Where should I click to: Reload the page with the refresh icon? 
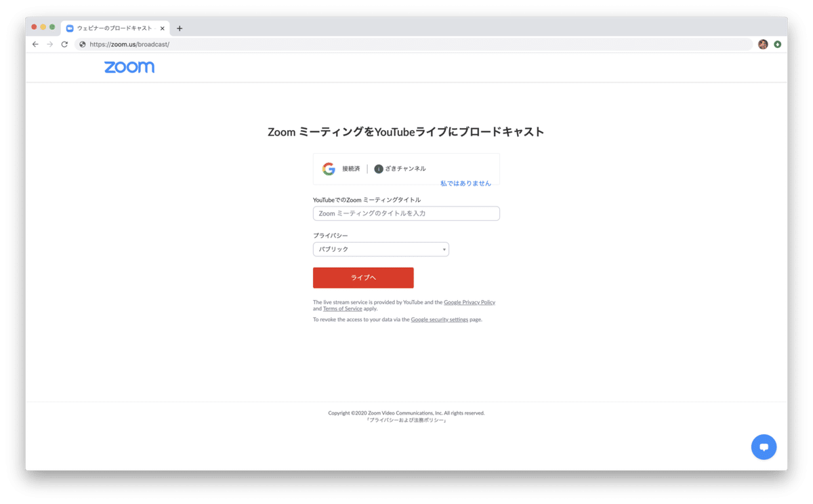tap(64, 45)
